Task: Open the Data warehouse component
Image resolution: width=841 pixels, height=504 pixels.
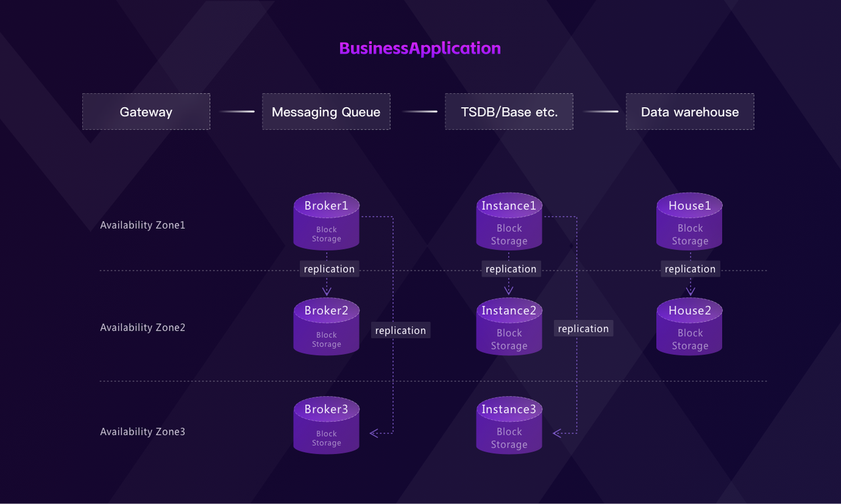Action: 690,112
